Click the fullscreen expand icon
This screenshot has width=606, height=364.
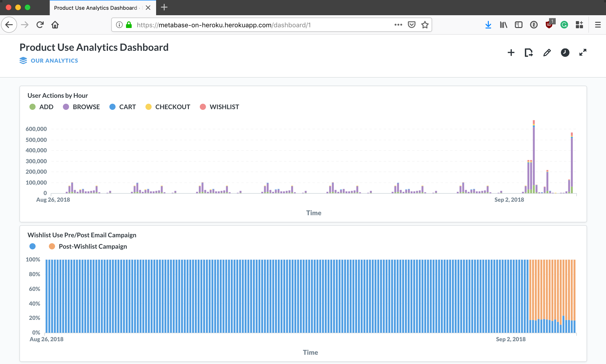(x=583, y=52)
